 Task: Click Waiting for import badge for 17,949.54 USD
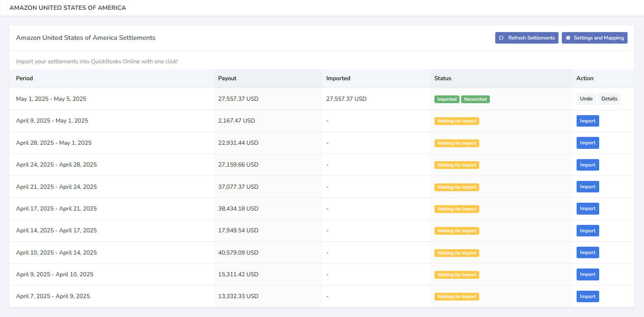click(457, 231)
